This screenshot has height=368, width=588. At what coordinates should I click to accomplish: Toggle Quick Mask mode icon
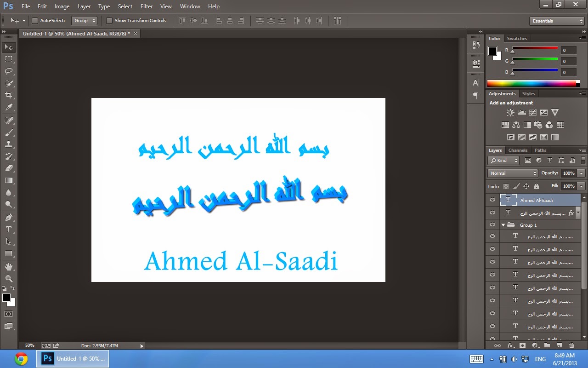(9, 314)
